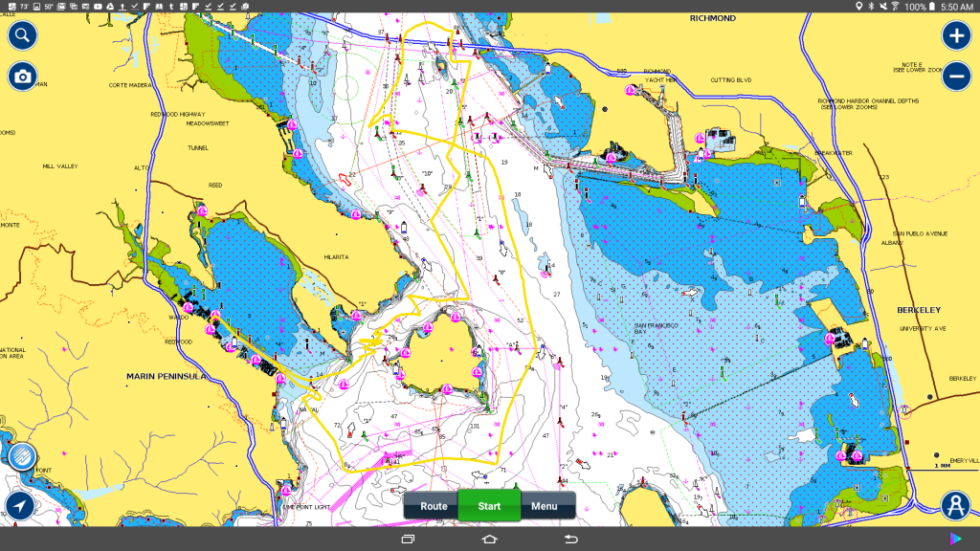The image size is (980, 551).
Task: Tap the Play Store icon in corner
Action: coord(956,540)
